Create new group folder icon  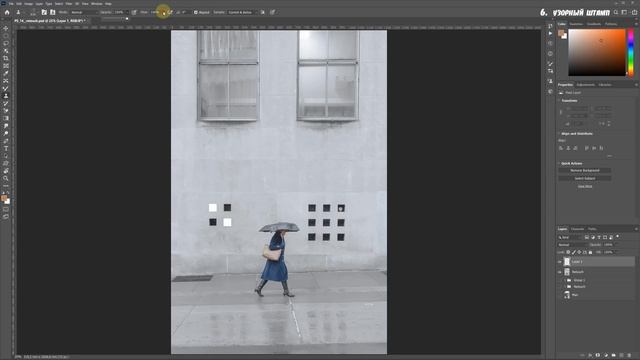point(613,356)
